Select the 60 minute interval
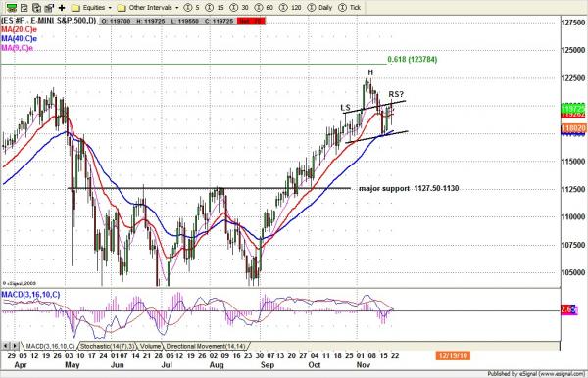This screenshot has height=378, width=588. 265,8
